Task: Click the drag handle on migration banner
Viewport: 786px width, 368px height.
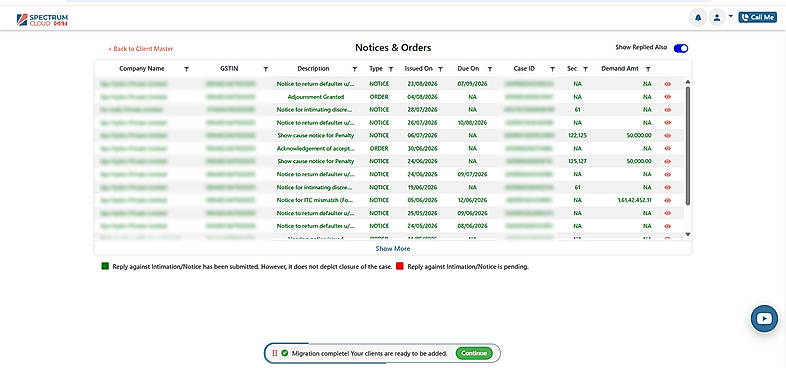Action: (275, 353)
